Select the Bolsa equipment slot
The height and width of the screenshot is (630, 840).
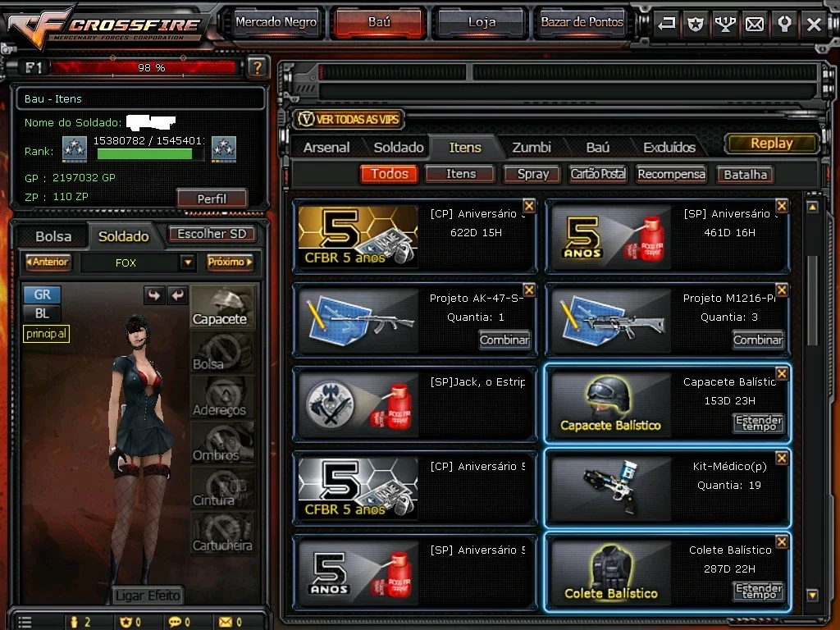(222, 352)
